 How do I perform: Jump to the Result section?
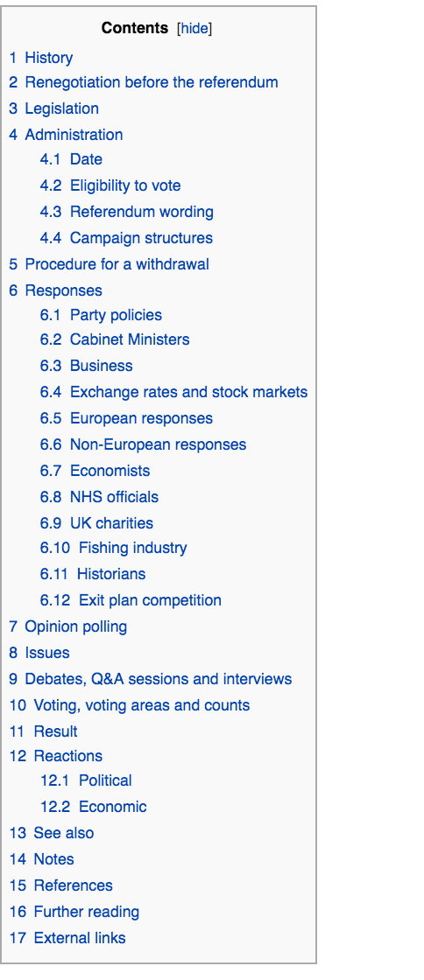click(x=43, y=731)
